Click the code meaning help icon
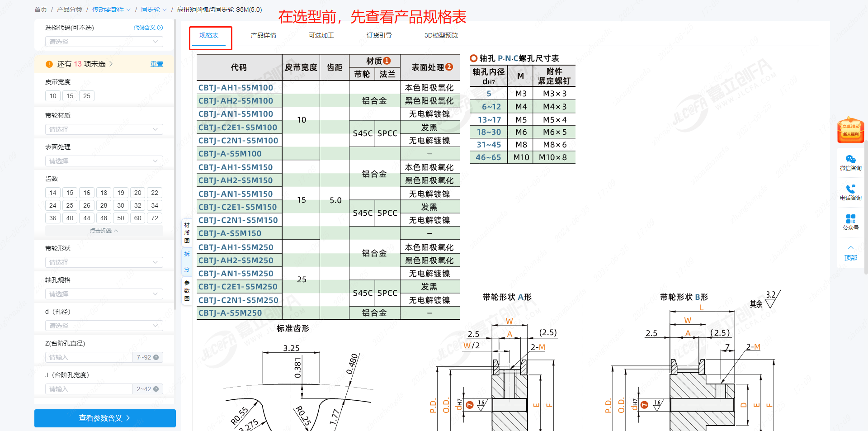Viewport: 868px width, 431px height. point(160,28)
